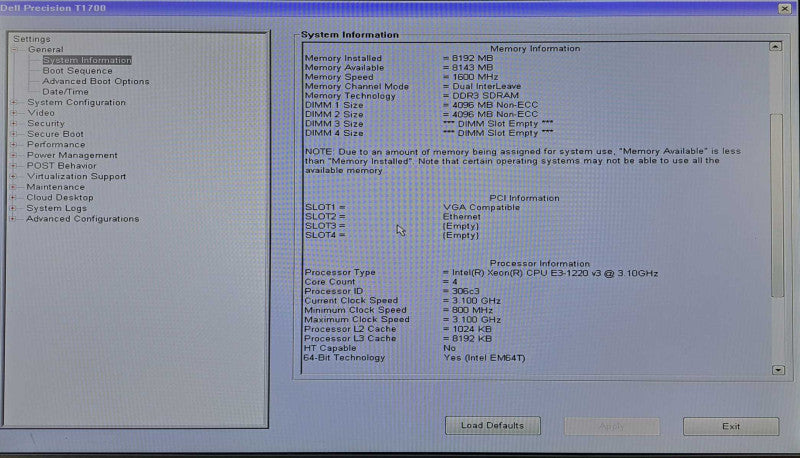Select the Advanced Configurations label

point(83,219)
